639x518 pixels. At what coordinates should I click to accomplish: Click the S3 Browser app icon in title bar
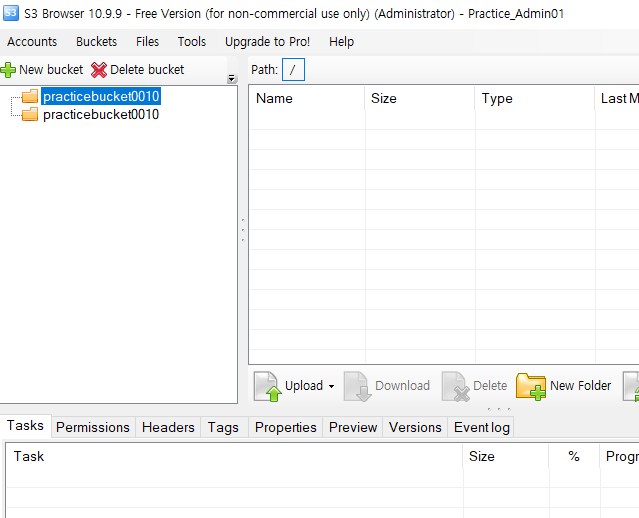[x=10, y=13]
